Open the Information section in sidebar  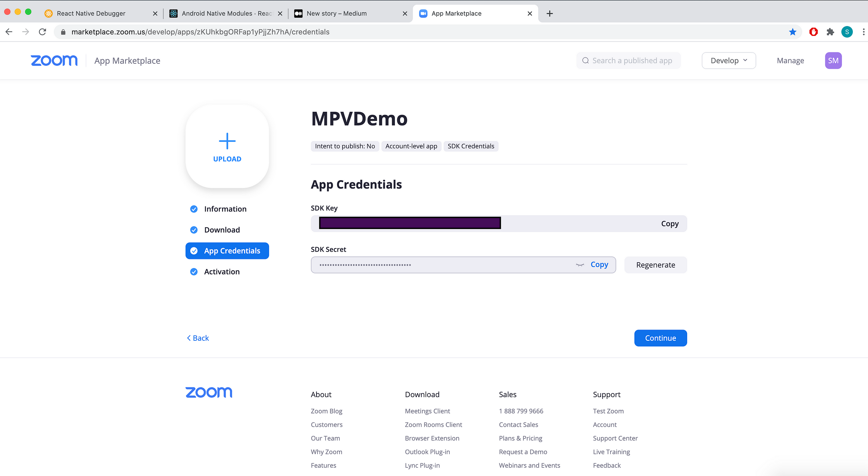[225, 209]
